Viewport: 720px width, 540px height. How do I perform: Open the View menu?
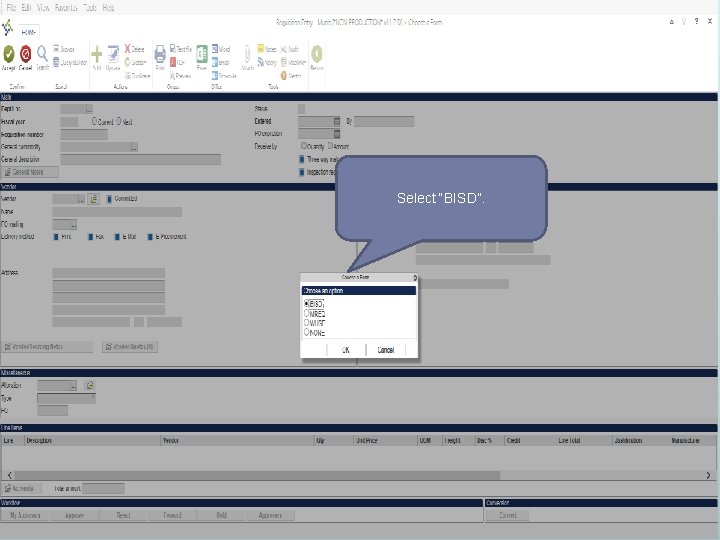click(x=43, y=7)
